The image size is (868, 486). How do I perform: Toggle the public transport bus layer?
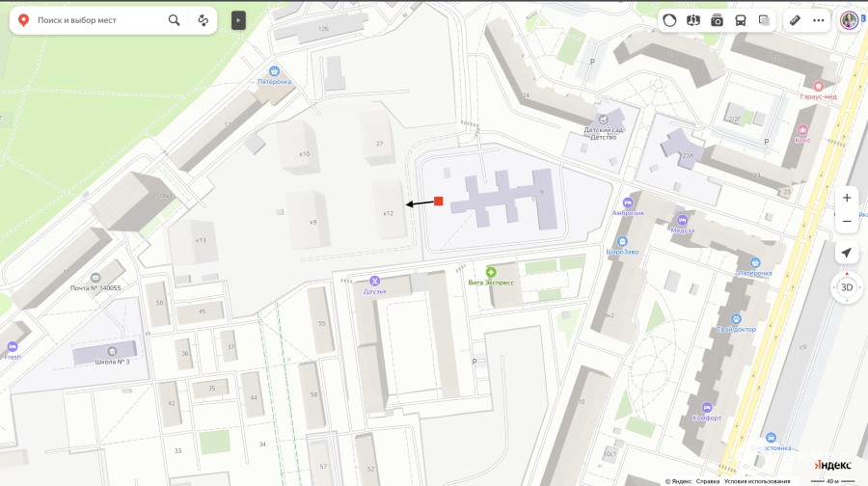click(x=740, y=20)
